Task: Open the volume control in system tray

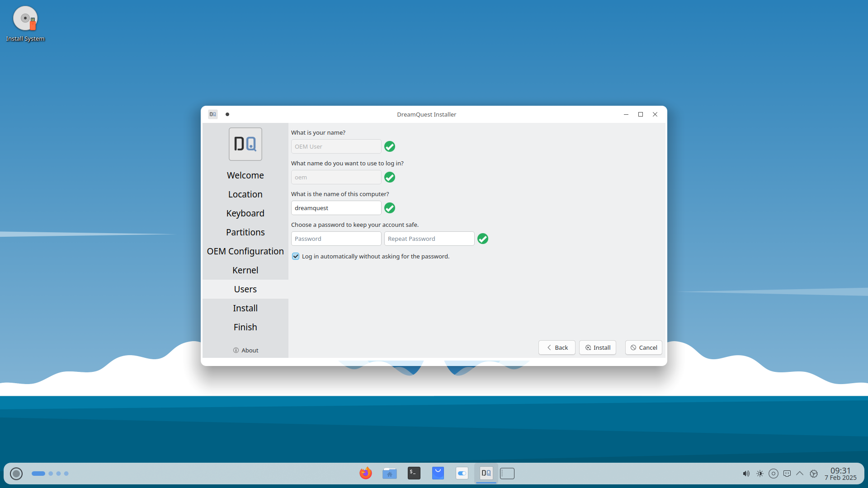Action: [746, 474]
